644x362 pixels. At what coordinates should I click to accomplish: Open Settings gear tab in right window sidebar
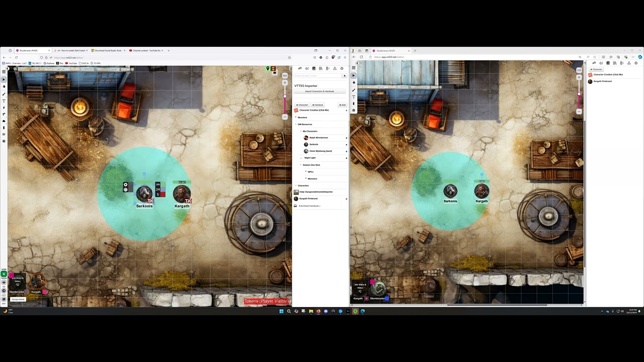click(x=636, y=63)
